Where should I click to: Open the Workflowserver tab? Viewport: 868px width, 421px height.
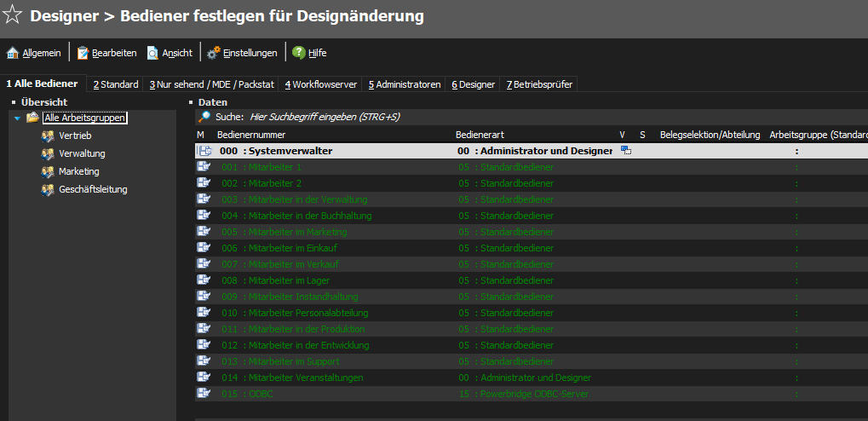coord(320,84)
